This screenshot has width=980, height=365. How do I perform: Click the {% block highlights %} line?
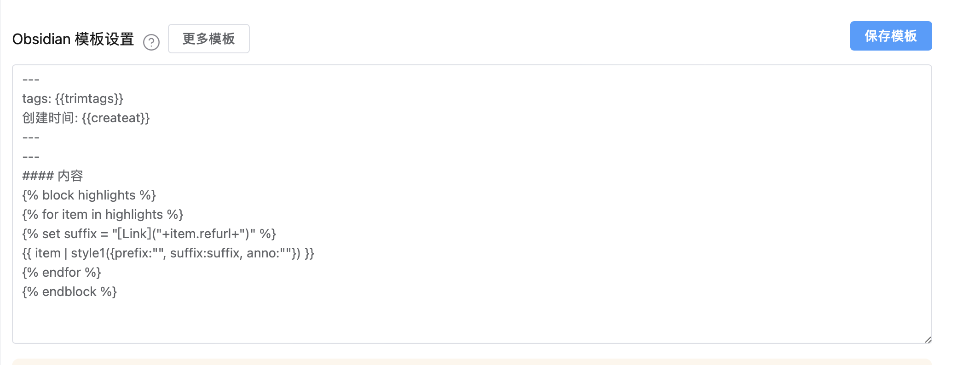89,195
